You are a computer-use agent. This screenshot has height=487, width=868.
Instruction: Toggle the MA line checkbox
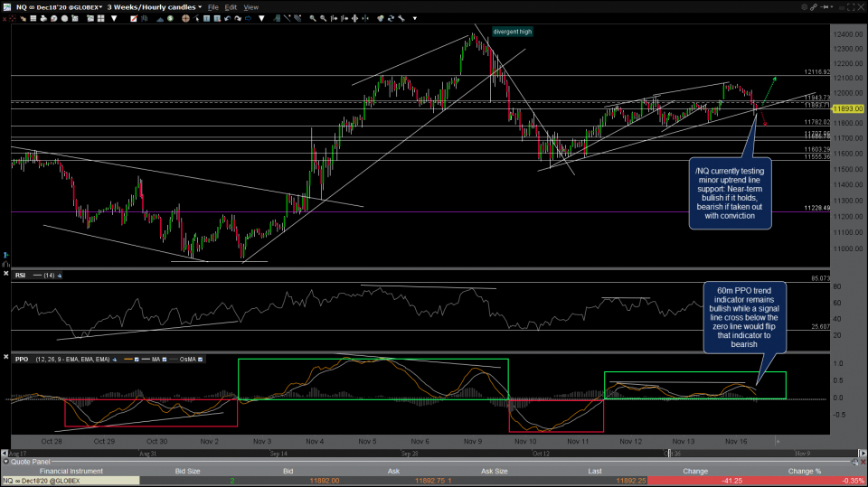[x=164, y=360]
